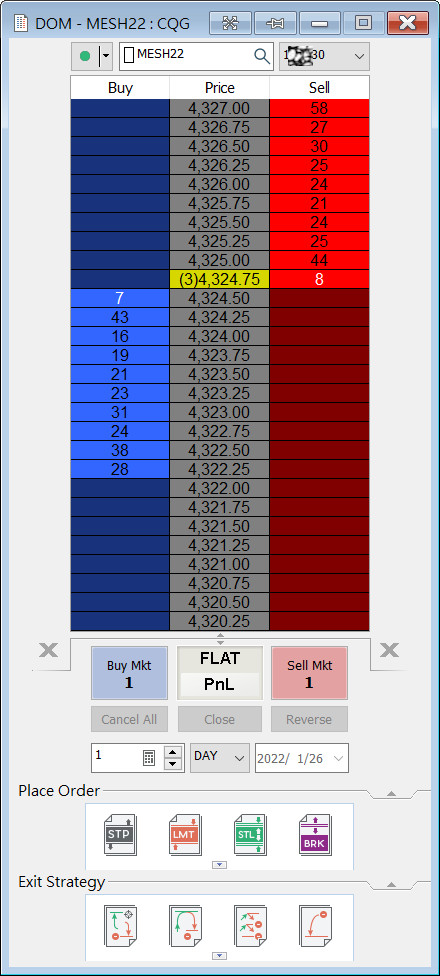Open the account selector dropdown
Screen dimensions: 440x976
pyautogui.click(x=324, y=56)
